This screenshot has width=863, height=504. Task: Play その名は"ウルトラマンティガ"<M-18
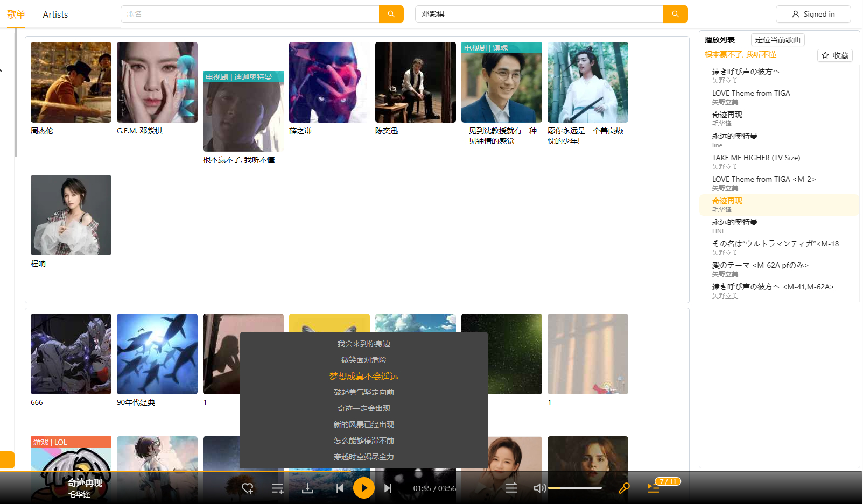pyautogui.click(x=779, y=248)
